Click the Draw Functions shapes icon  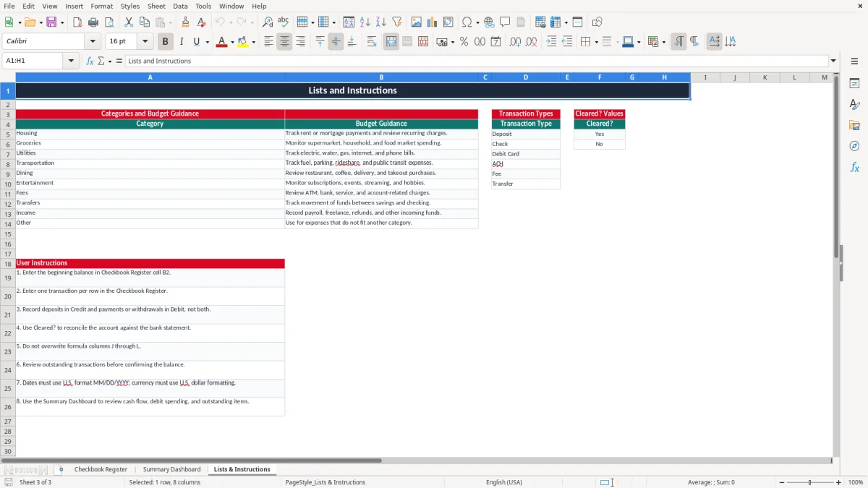[x=597, y=22]
